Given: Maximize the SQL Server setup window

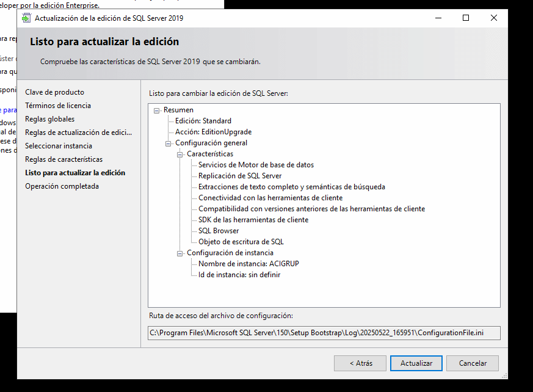Looking at the screenshot, I should click(466, 18).
